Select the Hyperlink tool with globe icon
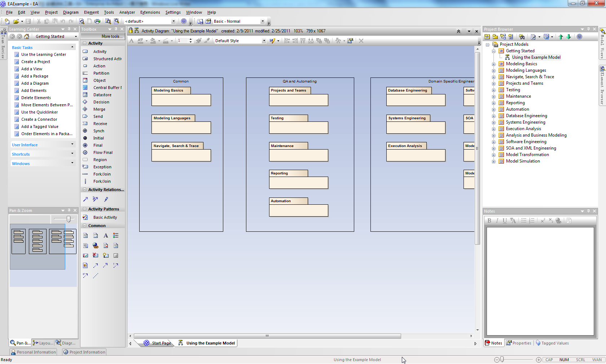Screen dimensions: 606x364 click(x=96, y=245)
